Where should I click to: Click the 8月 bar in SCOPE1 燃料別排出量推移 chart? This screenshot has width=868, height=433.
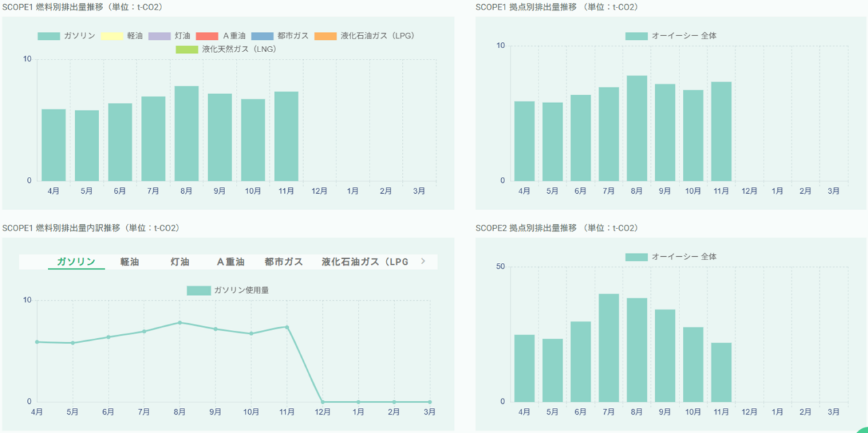pos(186,133)
